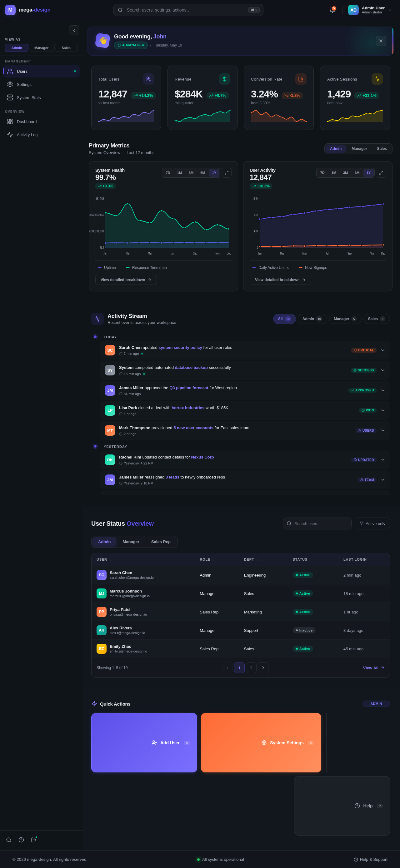
Task: Focus the top search bar
Action: pyautogui.click(x=188, y=10)
